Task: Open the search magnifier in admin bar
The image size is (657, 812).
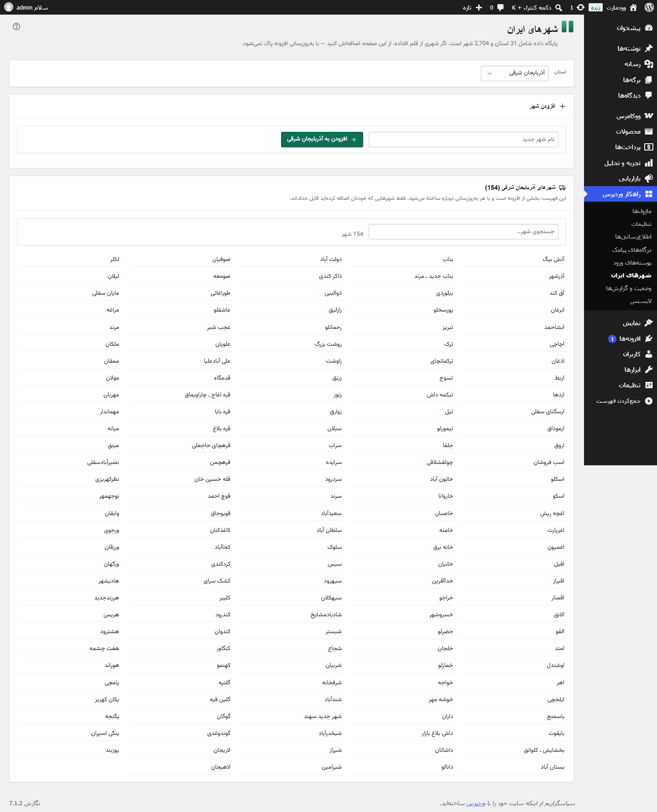Action: click(x=558, y=7)
